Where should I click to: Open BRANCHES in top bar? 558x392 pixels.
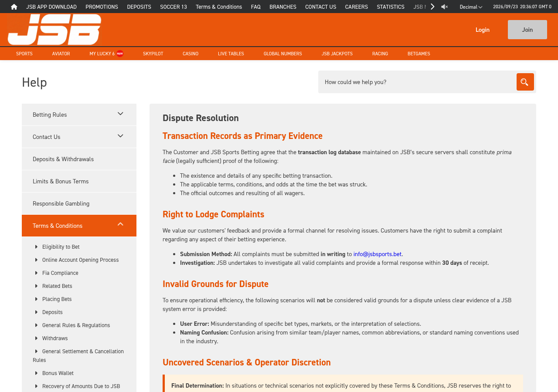[283, 7]
